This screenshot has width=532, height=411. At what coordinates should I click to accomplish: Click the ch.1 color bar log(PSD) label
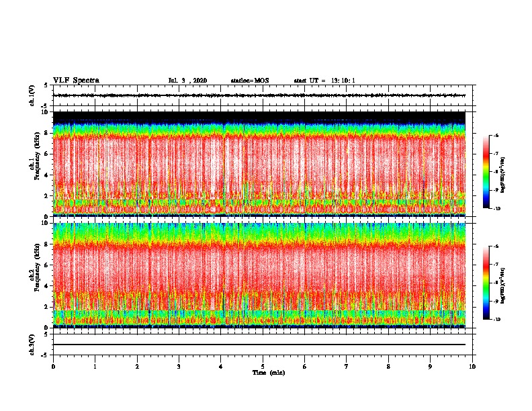[502, 175]
